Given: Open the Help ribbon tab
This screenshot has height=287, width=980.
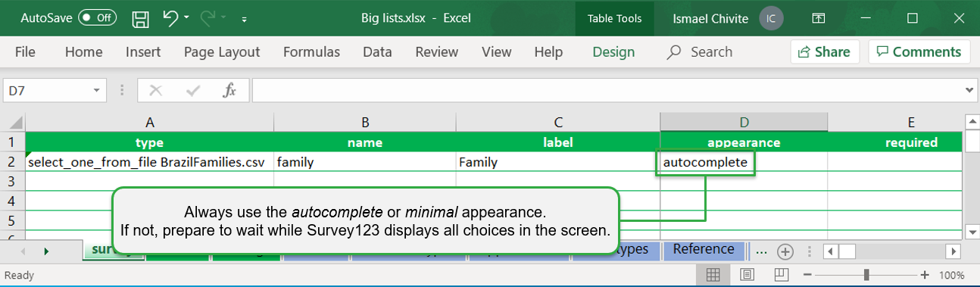Looking at the screenshot, I should point(548,51).
